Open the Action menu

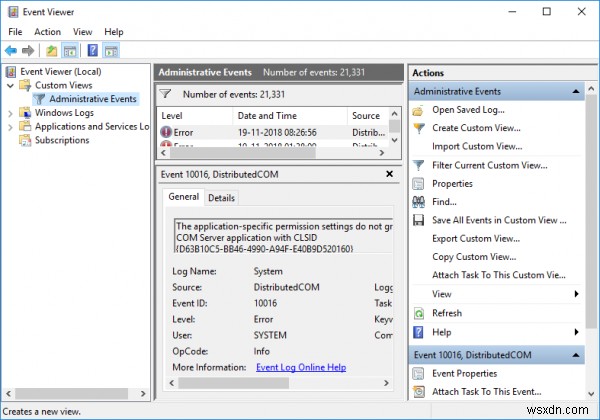(47, 32)
